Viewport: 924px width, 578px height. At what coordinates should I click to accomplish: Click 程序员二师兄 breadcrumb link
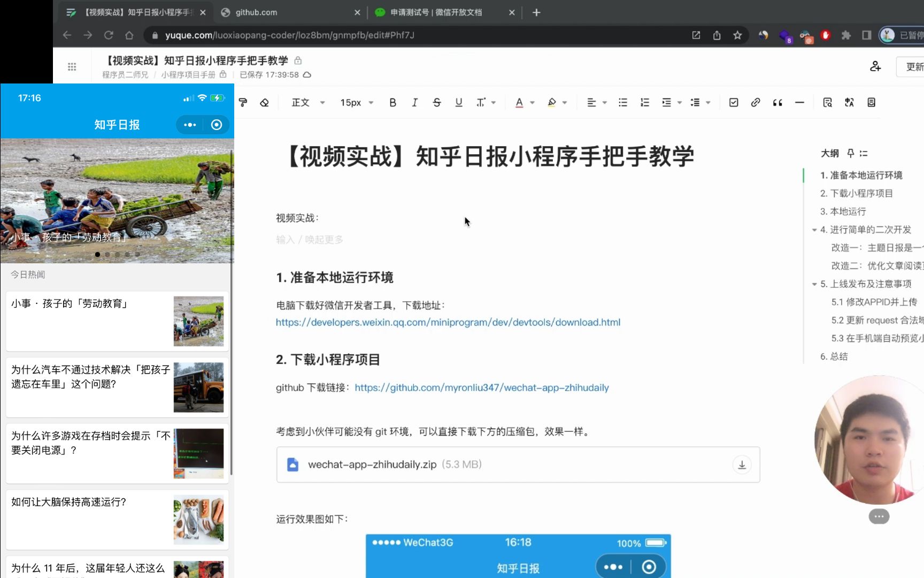(125, 75)
